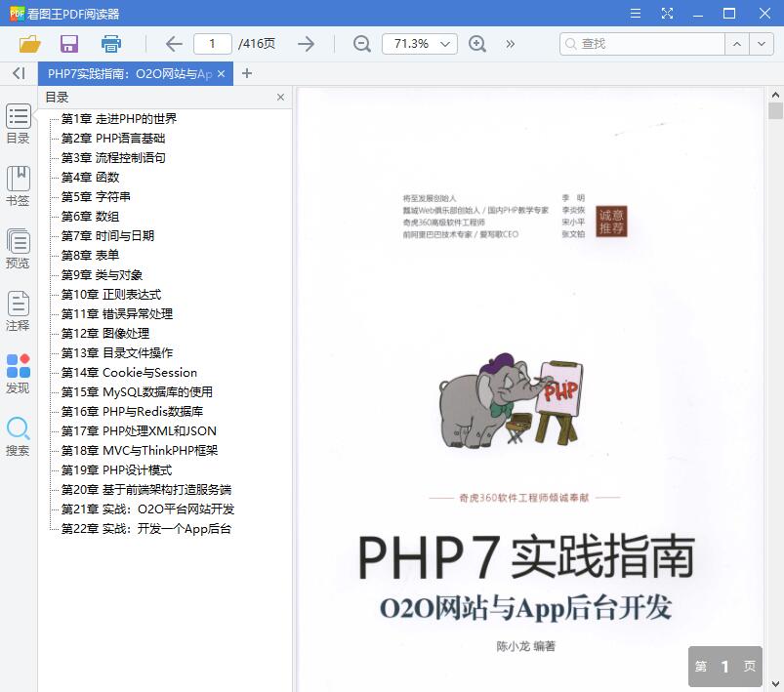Go to next page with forward arrow
The image size is (784, 692).
click(305, 44)
